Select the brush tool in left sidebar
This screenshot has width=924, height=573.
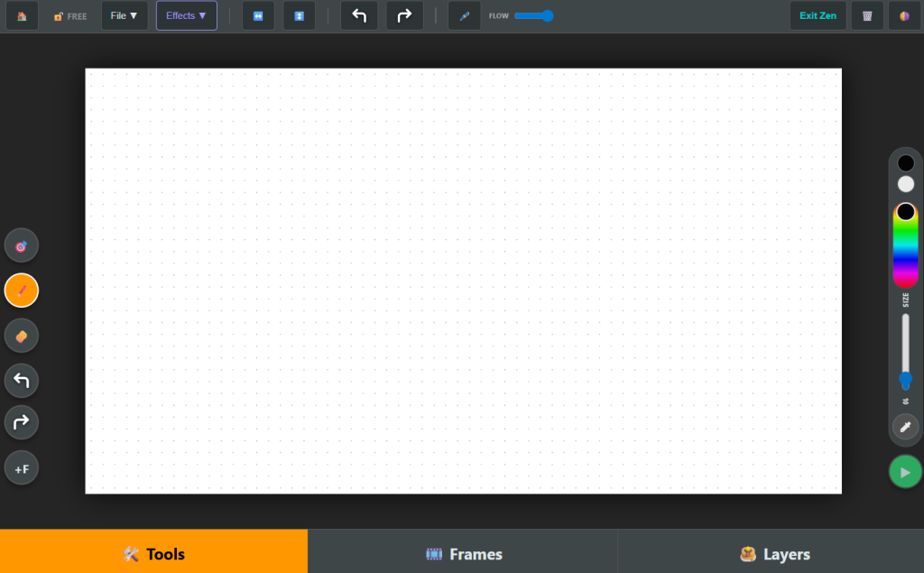[x=22, y=291]
